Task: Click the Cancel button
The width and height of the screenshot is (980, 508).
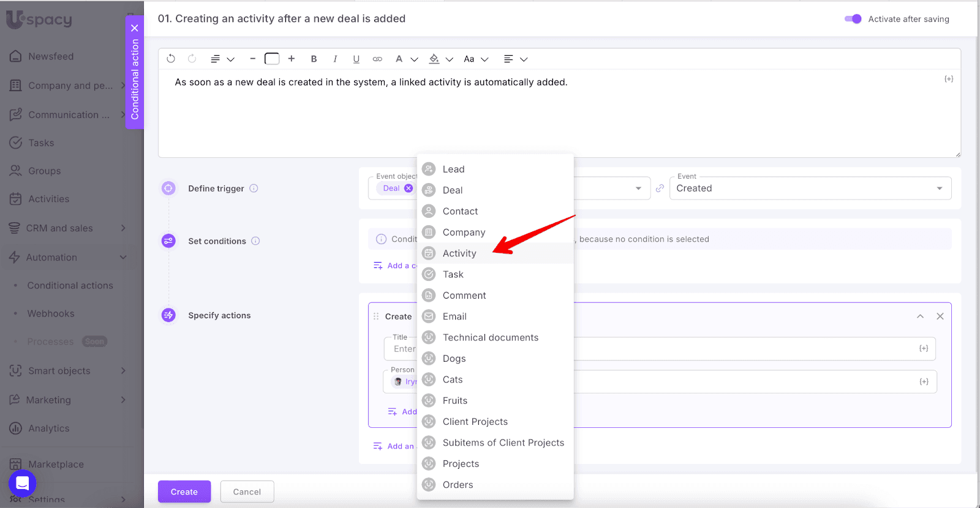Action: click(247, 491)
